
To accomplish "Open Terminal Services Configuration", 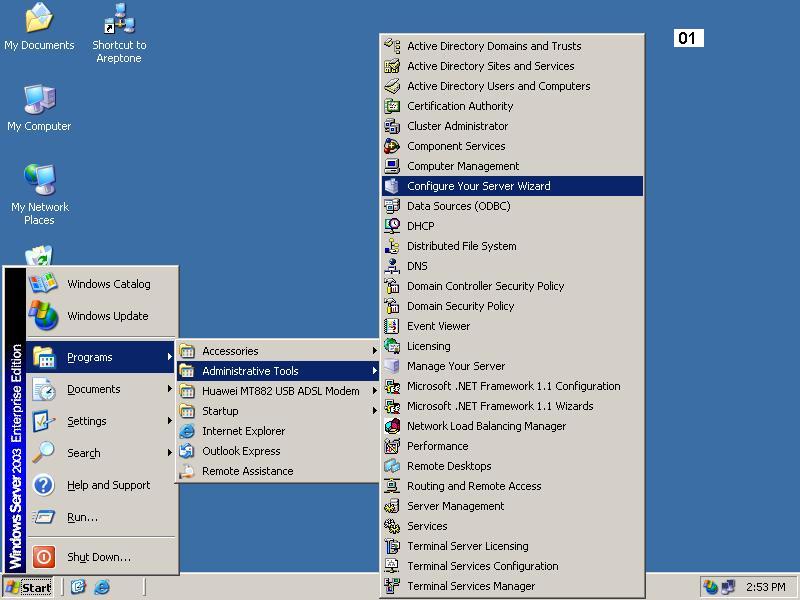I will tap(512, 566).
